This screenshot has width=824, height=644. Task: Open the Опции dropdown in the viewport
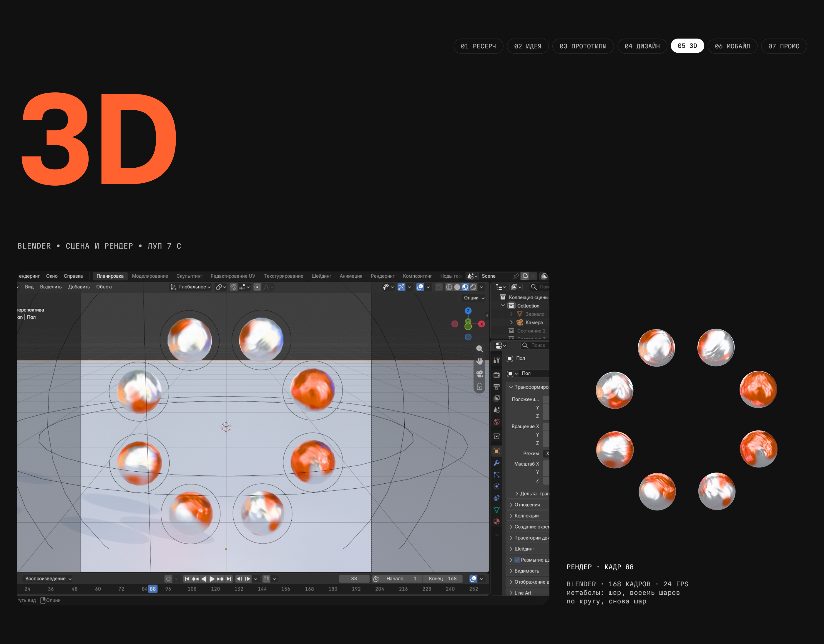[x=474, y=298]
